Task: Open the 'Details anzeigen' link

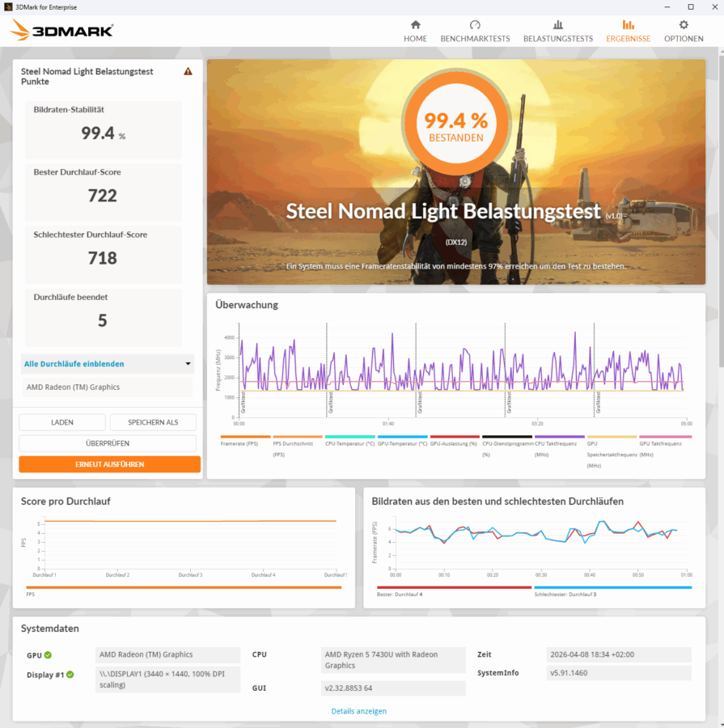Action: click(x=358, y=711)
